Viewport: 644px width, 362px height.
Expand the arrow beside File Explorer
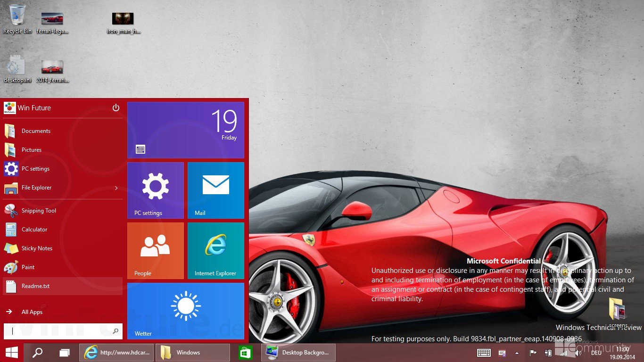coord(116,188)
